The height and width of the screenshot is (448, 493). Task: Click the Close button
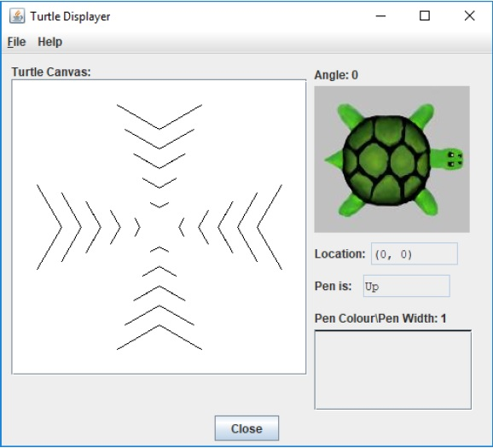[x=246, y=428]
